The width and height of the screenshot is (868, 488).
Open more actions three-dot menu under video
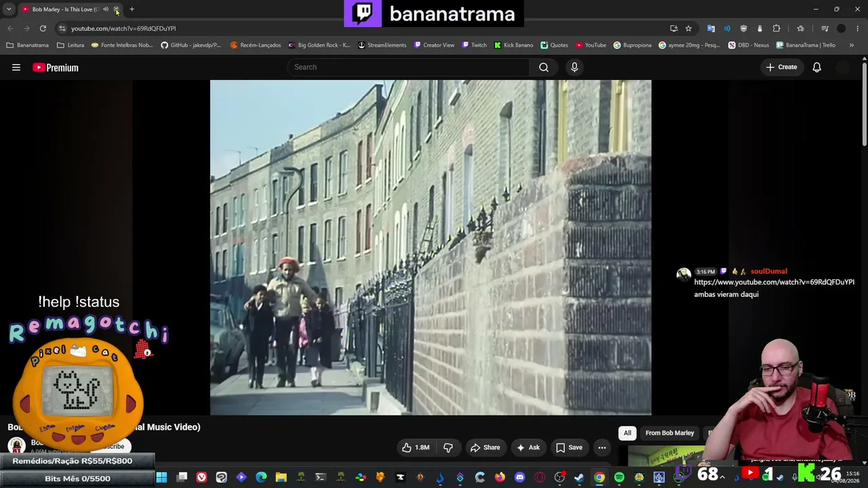click(x=602, y=447)
